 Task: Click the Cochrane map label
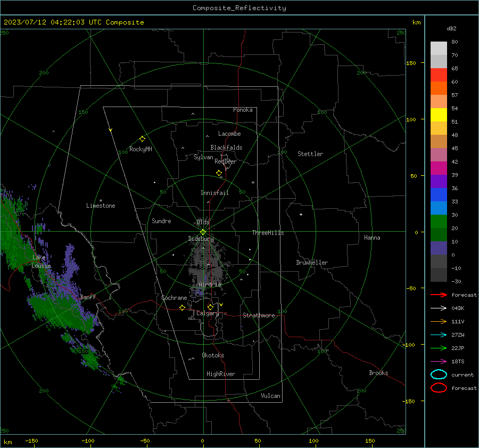(x=174, y=298)
